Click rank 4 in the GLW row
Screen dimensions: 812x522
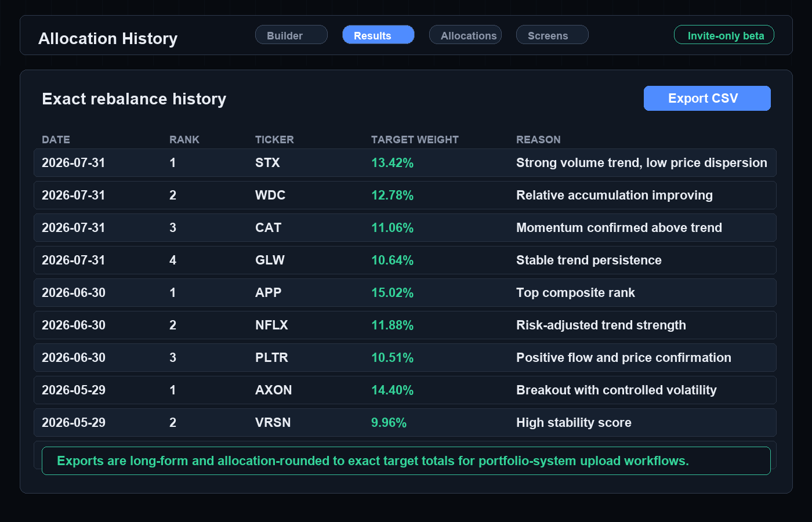click(x=173, y=260)
